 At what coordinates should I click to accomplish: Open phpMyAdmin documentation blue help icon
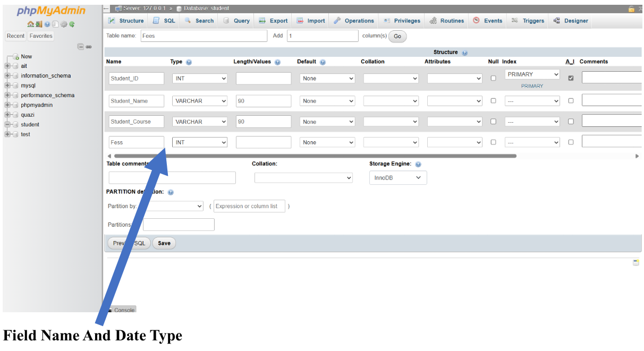[x=47, y=24]
